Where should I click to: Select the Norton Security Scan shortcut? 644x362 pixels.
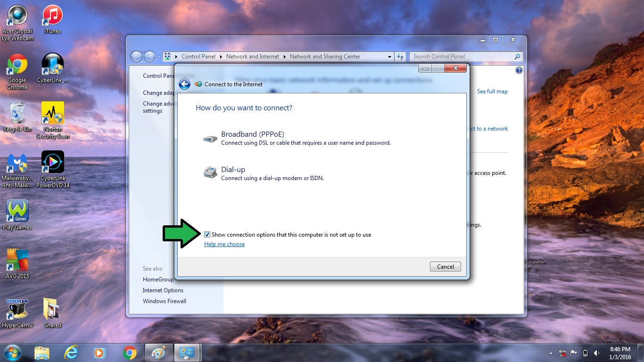[x=53, y=121]
